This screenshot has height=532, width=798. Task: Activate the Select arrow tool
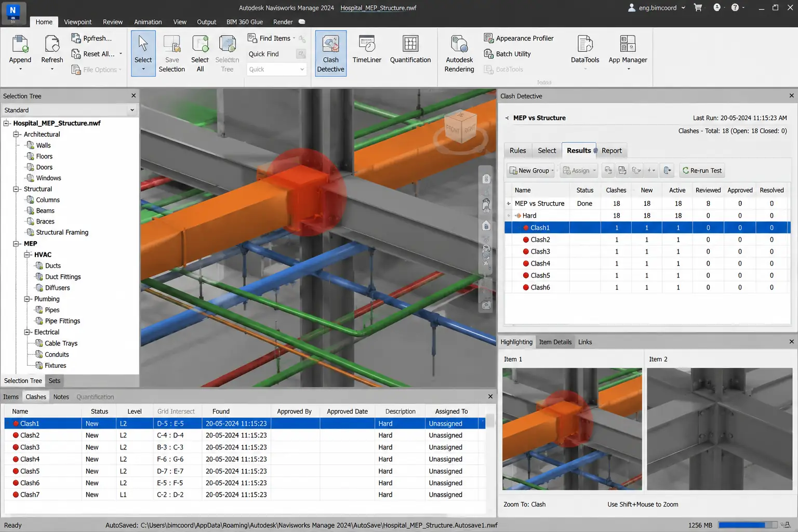[x=143, y=54]
